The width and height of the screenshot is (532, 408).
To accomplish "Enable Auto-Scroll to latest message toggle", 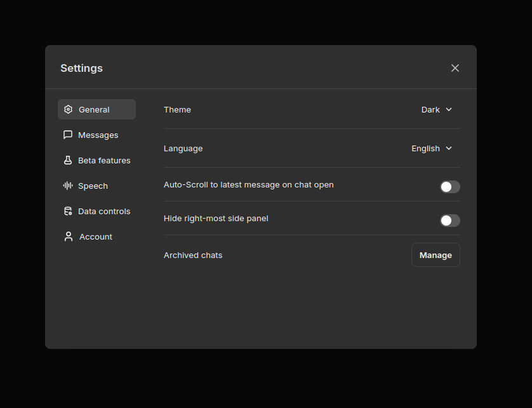I will (x=449, y=187).
